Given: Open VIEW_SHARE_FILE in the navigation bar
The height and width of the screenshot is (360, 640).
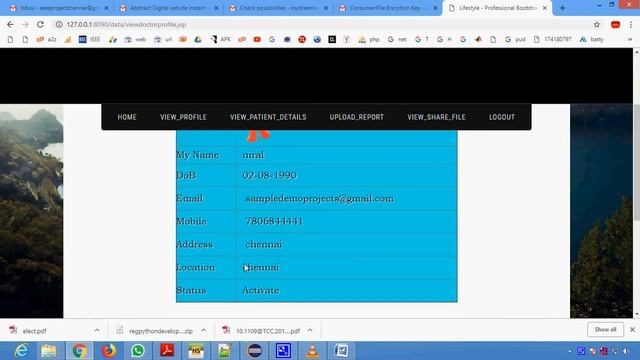Looking at the screenshot, I should click(436, 117).
